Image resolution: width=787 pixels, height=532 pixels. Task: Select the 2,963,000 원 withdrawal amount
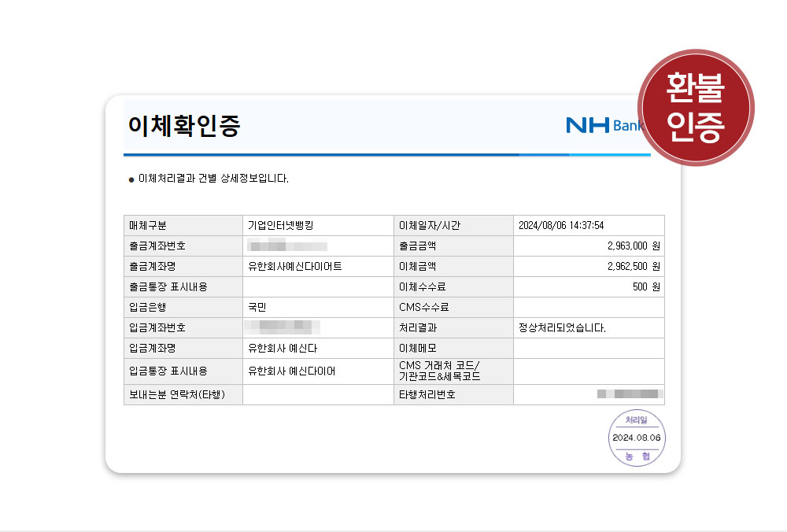(x=633, y=246)
